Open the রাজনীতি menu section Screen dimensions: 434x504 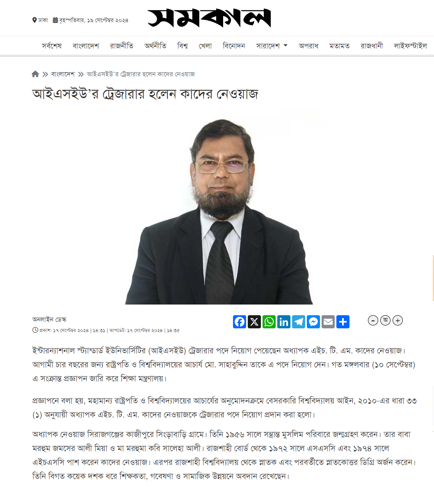(121, 46)
